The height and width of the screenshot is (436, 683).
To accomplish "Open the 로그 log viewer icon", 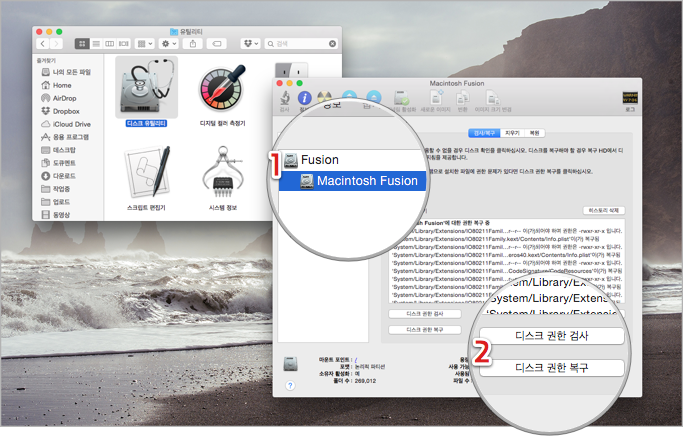I will click(630, 98).
